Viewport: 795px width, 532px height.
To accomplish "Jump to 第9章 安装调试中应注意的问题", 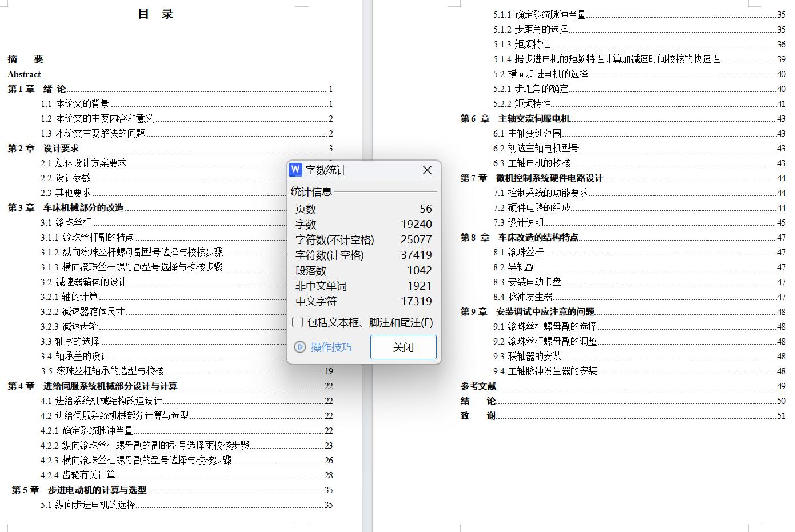I will pos(623,311).
